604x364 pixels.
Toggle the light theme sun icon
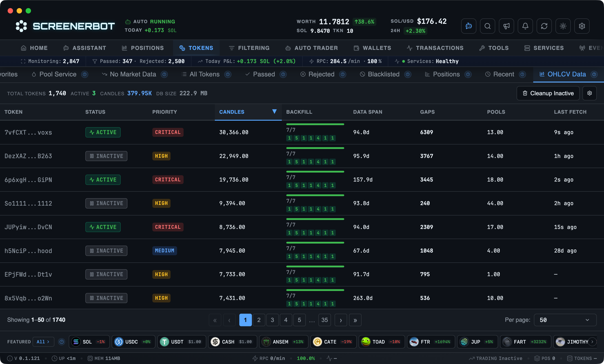tap(563, 26)
